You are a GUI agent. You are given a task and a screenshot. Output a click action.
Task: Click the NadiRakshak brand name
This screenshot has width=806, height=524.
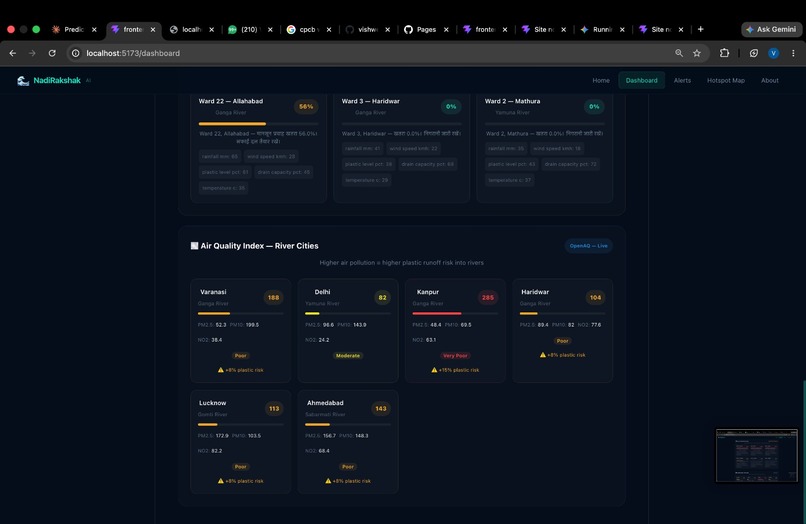pos(57,80)
